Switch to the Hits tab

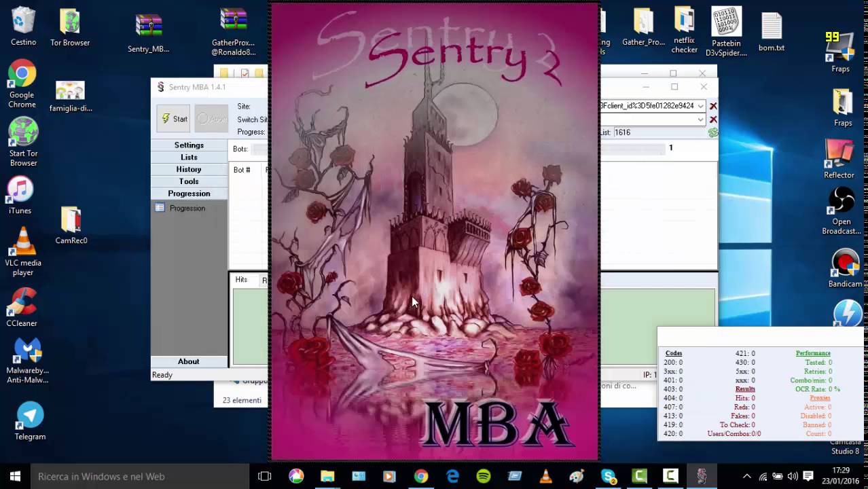pyautogui.click(x=241, y=280)
